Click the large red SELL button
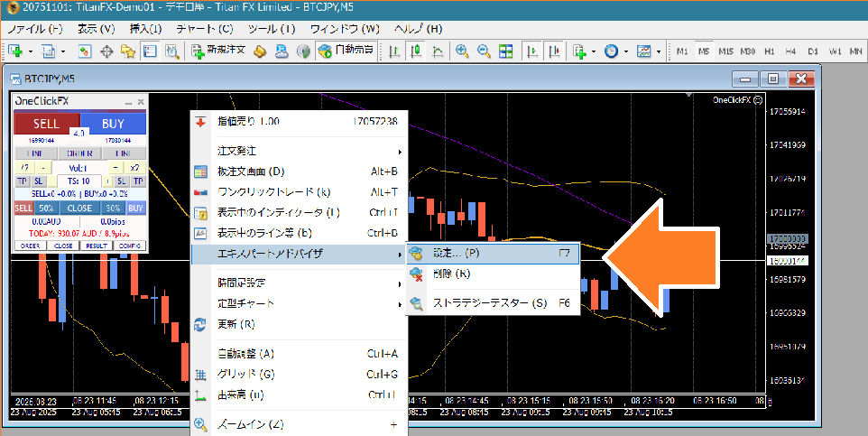This screenshot has height=436, width=868. tap(47, 123)
